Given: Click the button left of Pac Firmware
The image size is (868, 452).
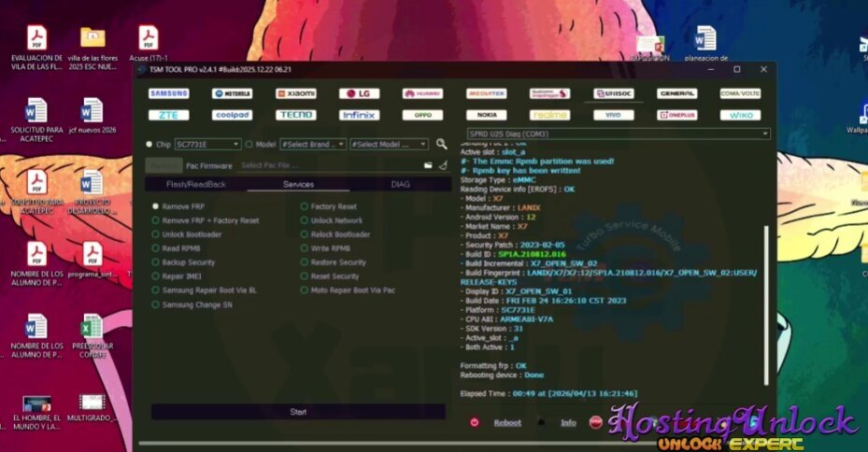Looking at the screenshot, I should pos(164,165).
